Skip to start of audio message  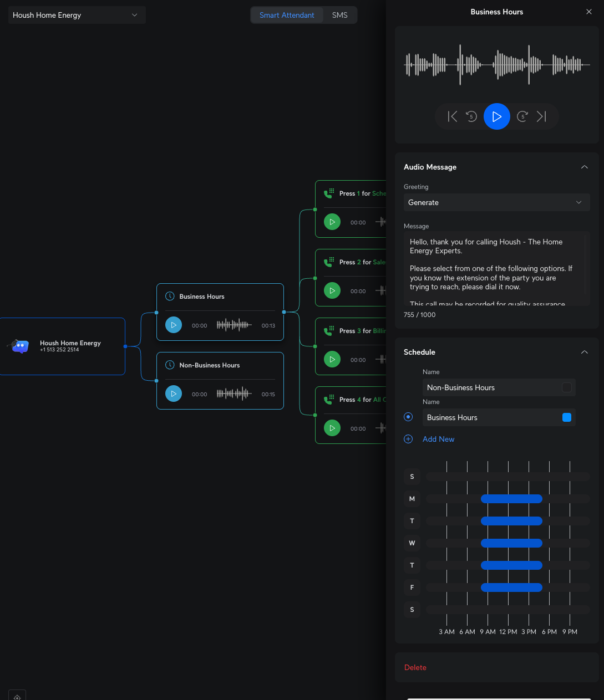tap(453, 116)
